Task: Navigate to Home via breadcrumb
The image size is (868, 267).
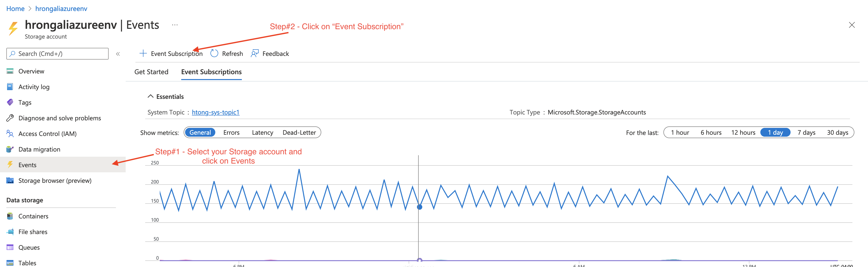Action: [15, 9]
